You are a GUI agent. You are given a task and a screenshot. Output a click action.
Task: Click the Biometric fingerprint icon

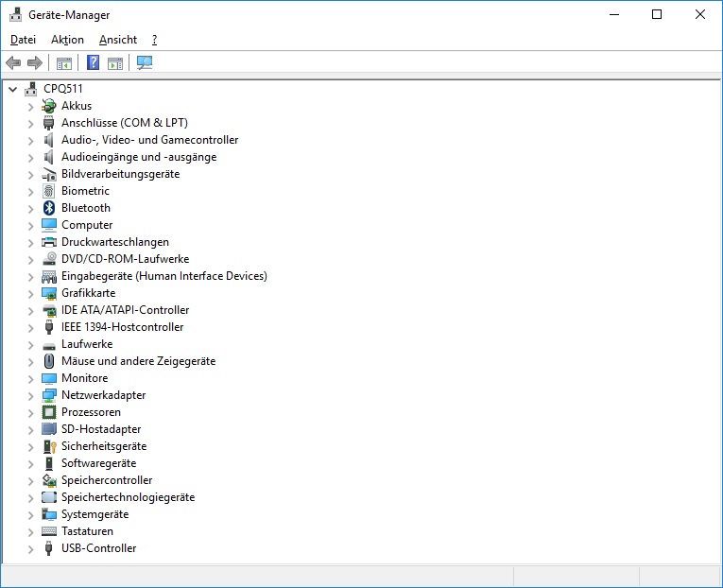[x=50, y=191]
